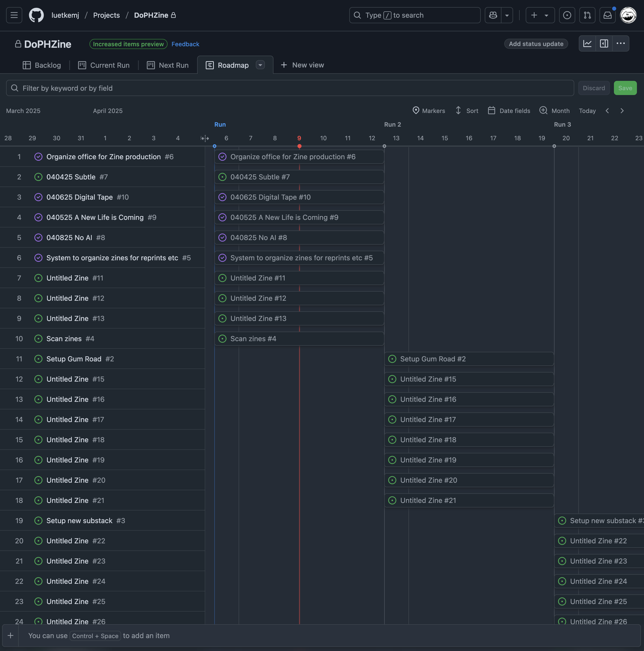Click the green Save button
The image size is (644, 651).
point(625,88)
